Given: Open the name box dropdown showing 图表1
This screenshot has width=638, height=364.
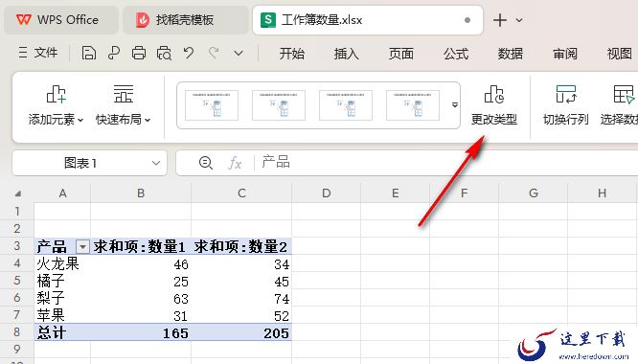Looking at the screenshot, I should (x=156, y=163).
